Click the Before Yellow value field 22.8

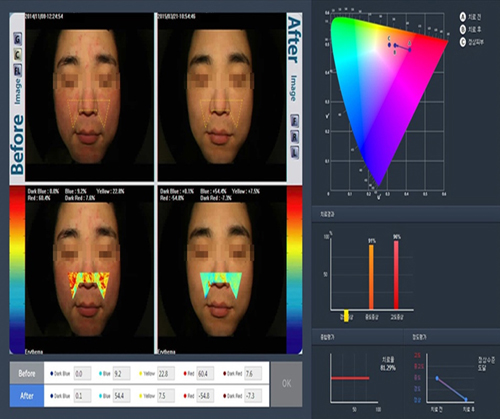(165, 374)
